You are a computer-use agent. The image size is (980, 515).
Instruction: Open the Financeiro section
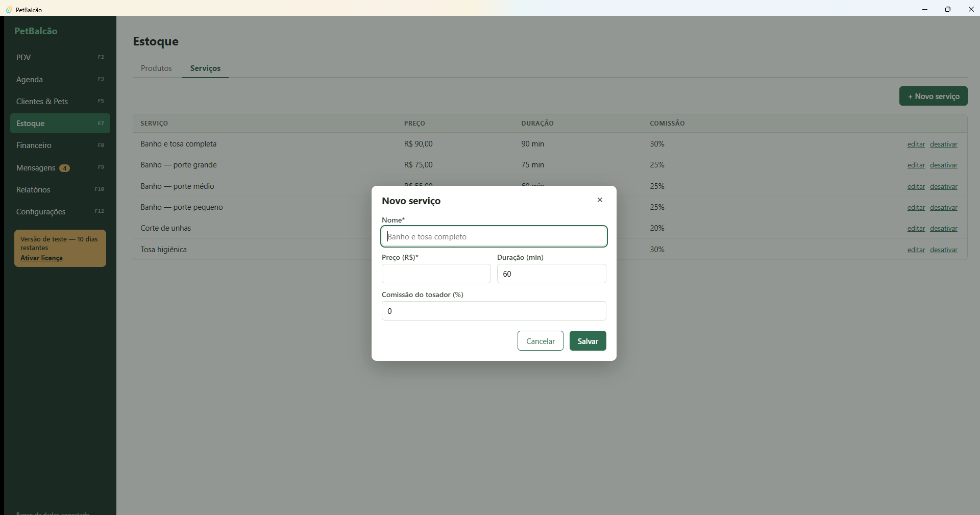(60, 145)
